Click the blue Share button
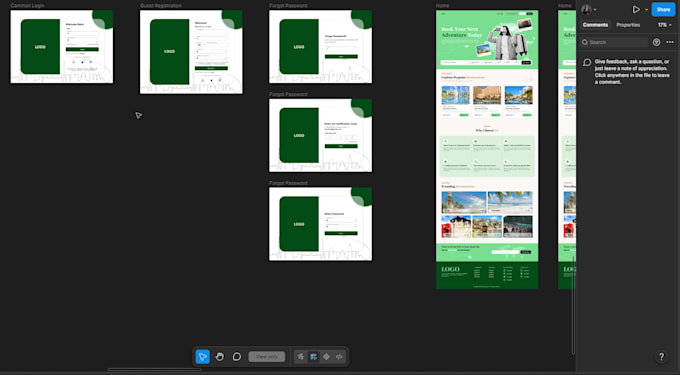The image size is (680, 375). 663,9
